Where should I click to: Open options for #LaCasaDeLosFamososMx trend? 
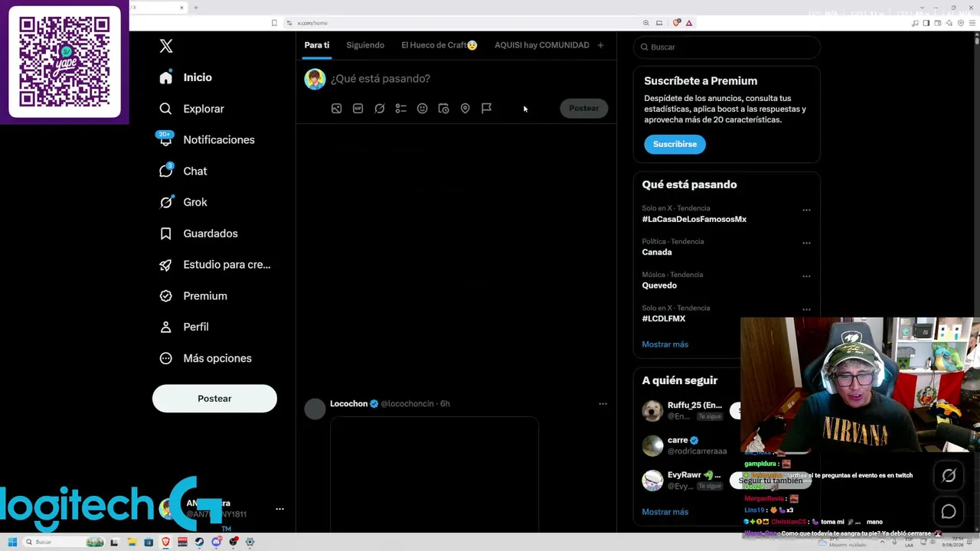click(806, 210)
